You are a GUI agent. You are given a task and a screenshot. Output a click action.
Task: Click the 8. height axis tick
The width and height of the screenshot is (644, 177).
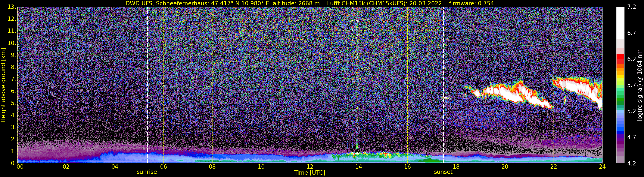pyautogui.click(x=13, y=67)
